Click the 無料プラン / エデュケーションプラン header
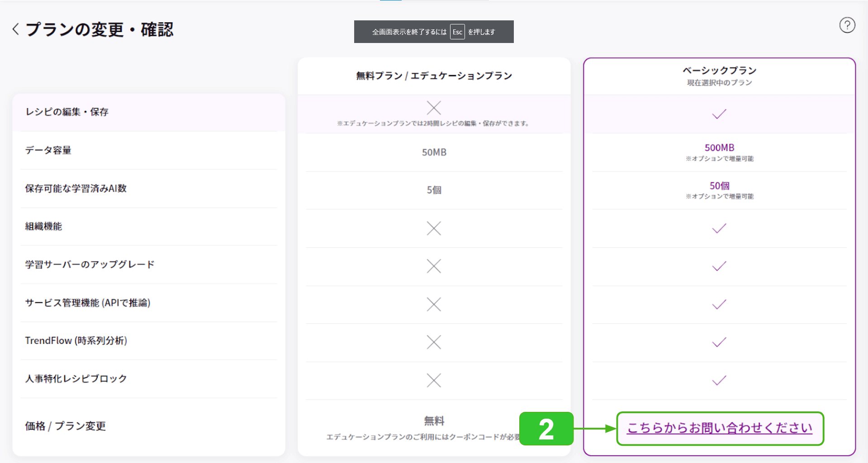The height and width of the screenshot is (463, 868). [x=434, y=76]
